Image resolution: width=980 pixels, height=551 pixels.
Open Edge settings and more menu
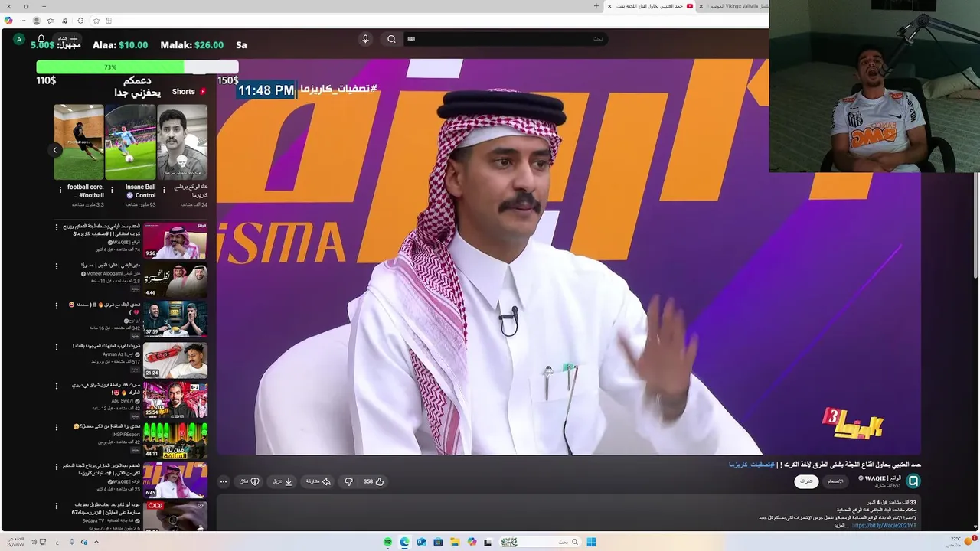pyautogui.click(x=23, y=21)
